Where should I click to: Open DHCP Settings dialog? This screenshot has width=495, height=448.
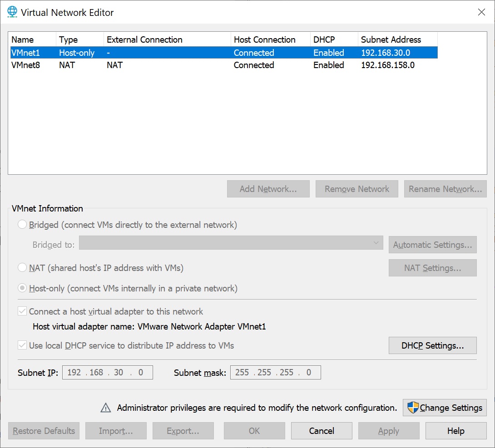[x=432, y=345]
